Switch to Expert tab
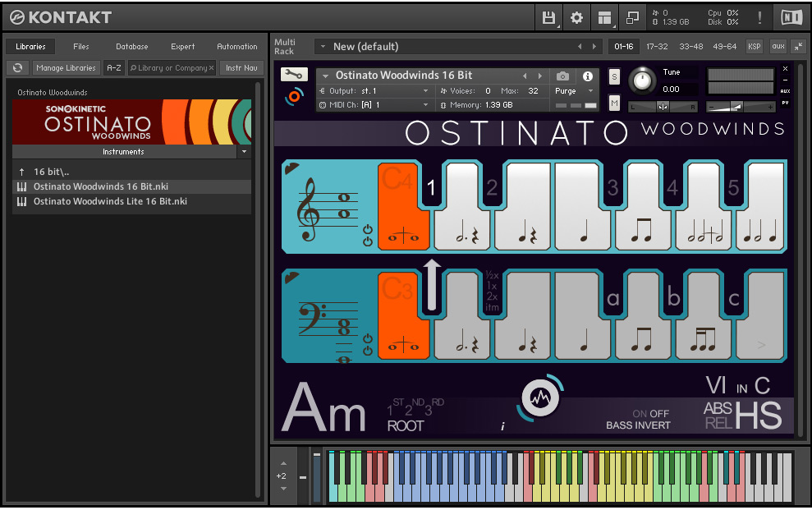Image resolution: width=812 pixels, height=510 pixels. pyautogui.click(x=183, y=47)
